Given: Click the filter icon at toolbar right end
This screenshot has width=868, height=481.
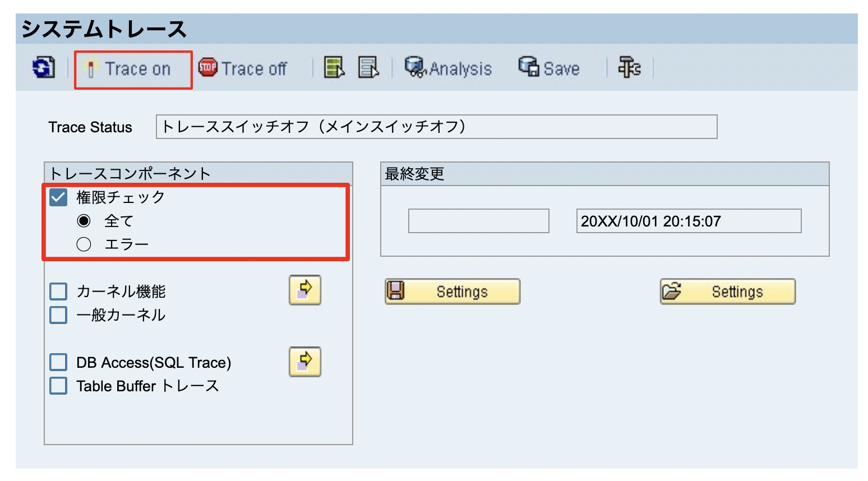Looking at the screenshot, I should pyautogui.click(x=629, y=68).
